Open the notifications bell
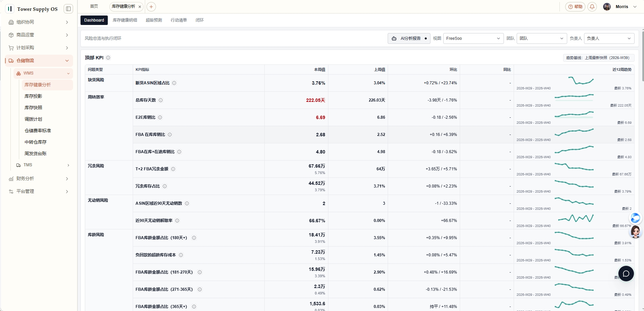Viewport: 644px width, 311px height. click(592, 7)
